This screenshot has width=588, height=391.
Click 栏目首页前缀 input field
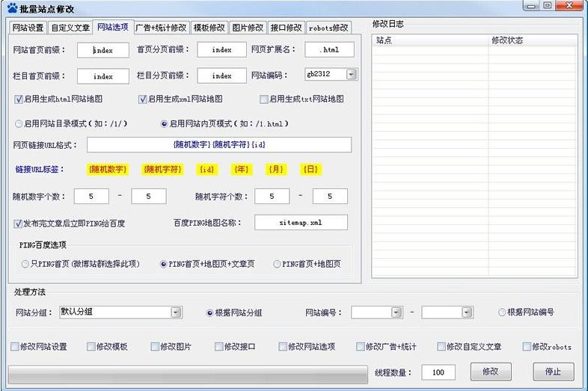click(x=103, y=76)
